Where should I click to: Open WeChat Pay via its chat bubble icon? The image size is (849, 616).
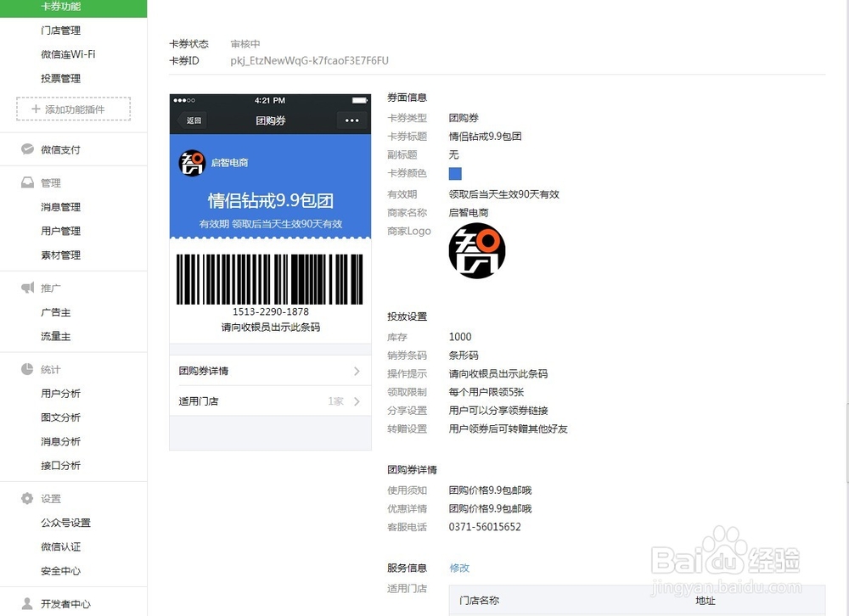pos(25,148)
